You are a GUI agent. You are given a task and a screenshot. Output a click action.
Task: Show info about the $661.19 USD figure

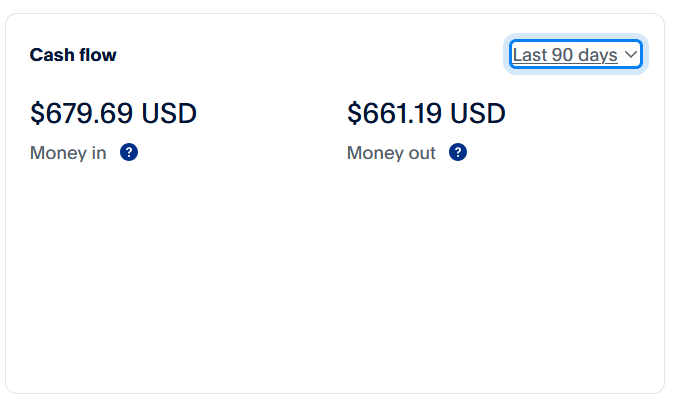(x=458, y=153)
